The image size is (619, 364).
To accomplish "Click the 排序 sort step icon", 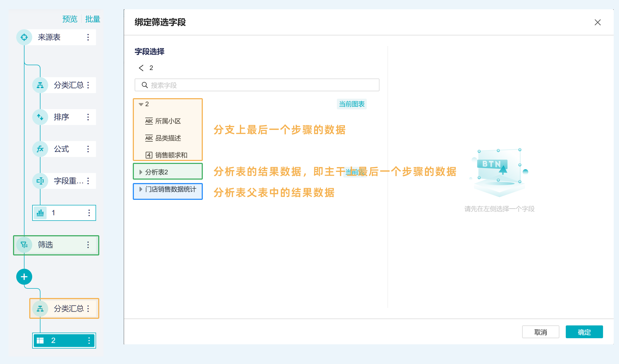I will tap(40, 117).
